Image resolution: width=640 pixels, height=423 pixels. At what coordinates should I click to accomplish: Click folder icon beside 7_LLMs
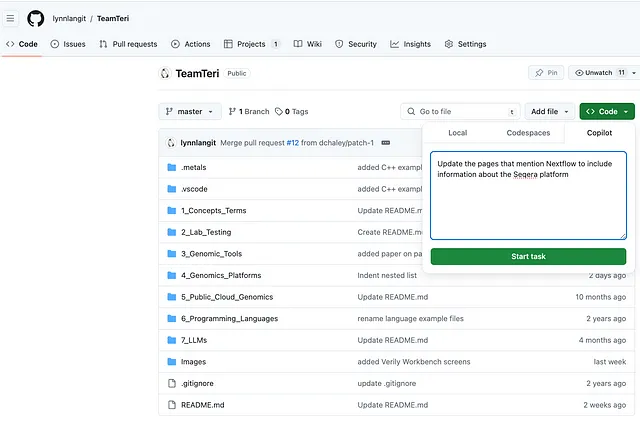(172, 340)
